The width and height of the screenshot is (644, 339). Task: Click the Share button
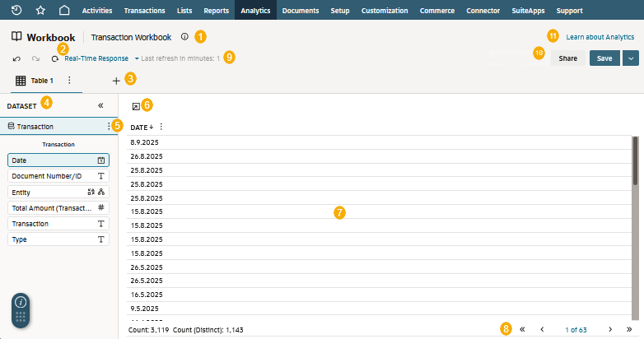tap(568, 58)
